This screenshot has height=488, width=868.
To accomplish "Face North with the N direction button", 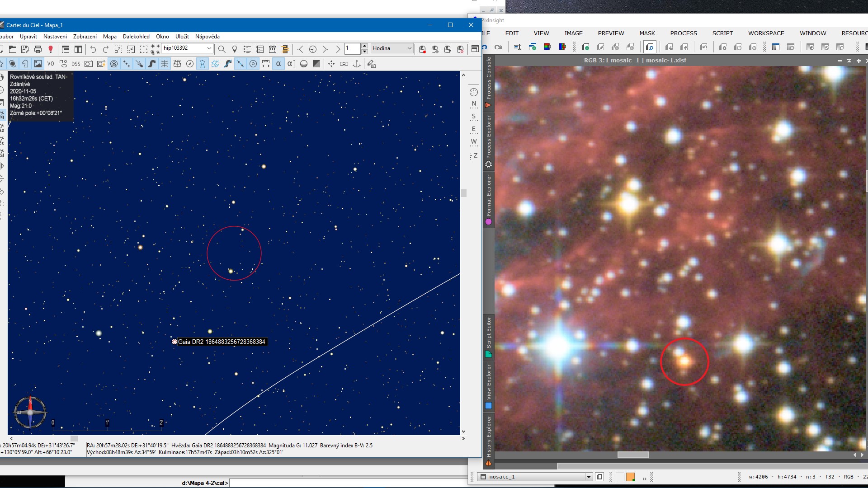I will (x=474, y=104).
